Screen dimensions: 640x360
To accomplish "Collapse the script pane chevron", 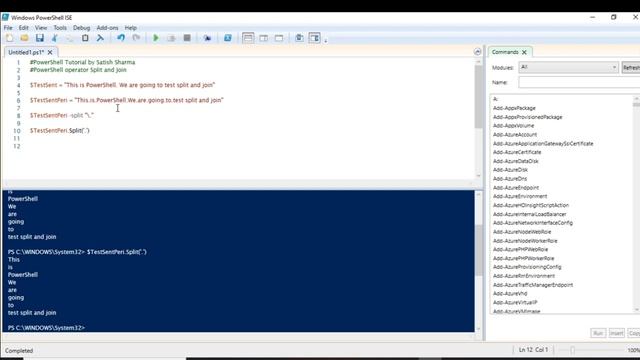I will [x=478, y=51].
